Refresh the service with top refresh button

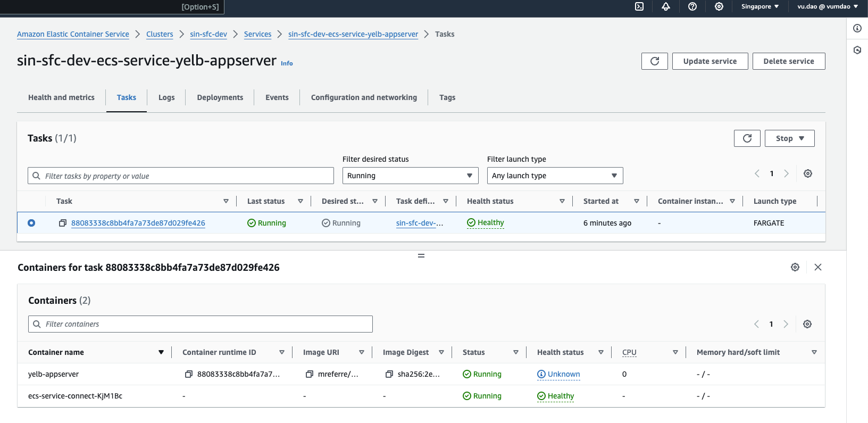pyautogui.click(x=655, y=61)
